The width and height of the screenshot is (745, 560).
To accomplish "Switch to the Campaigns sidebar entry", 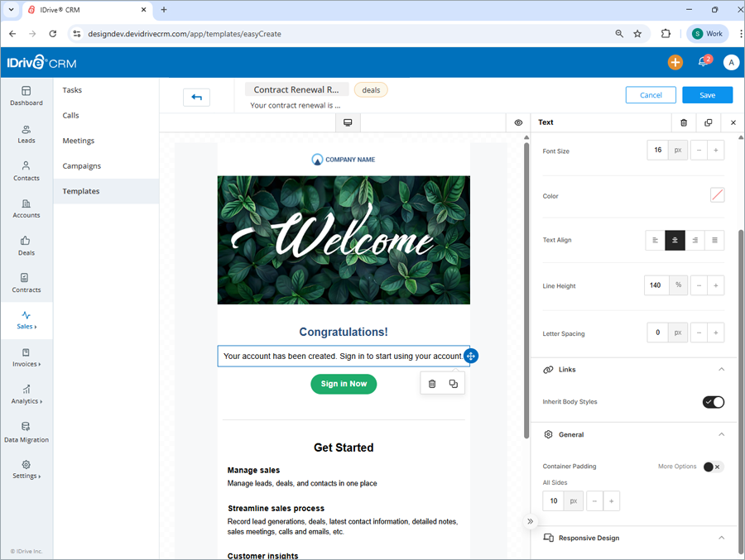I will tap(81, 165).
